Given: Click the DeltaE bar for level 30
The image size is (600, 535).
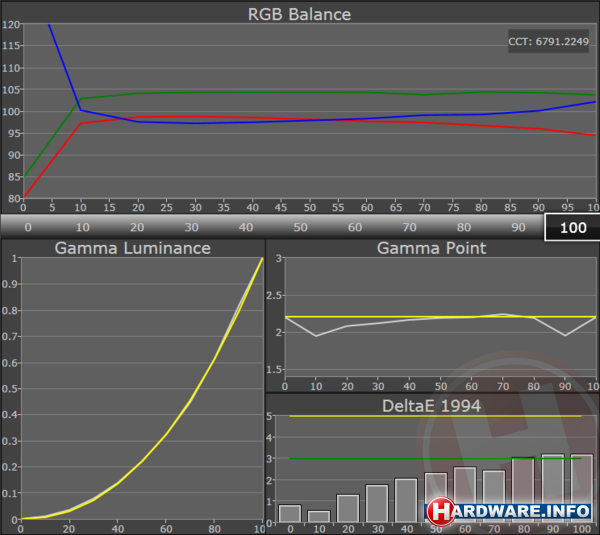Looking at the screenshot, I should [x=377, y=503].
